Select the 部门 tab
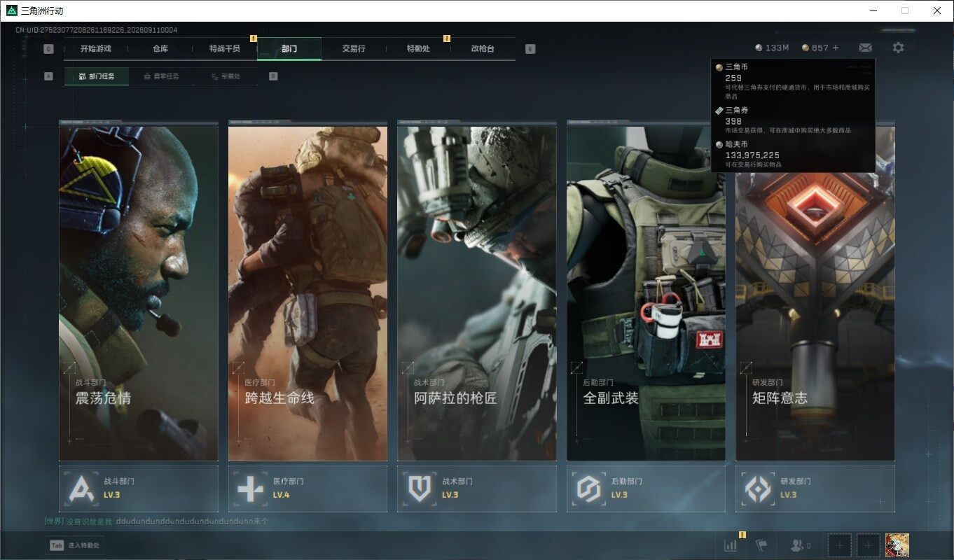Image resolution: width=954 pixels, height=560 pixels. click(x=289, y=49)
